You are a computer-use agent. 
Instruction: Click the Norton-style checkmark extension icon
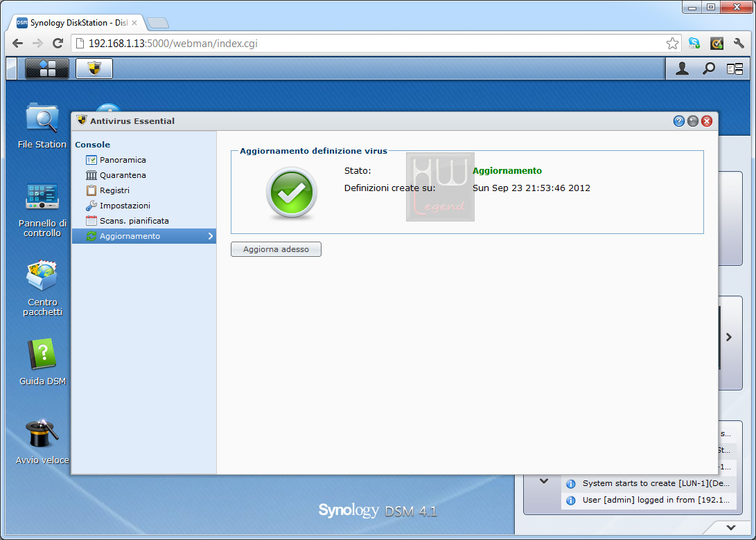717,44
